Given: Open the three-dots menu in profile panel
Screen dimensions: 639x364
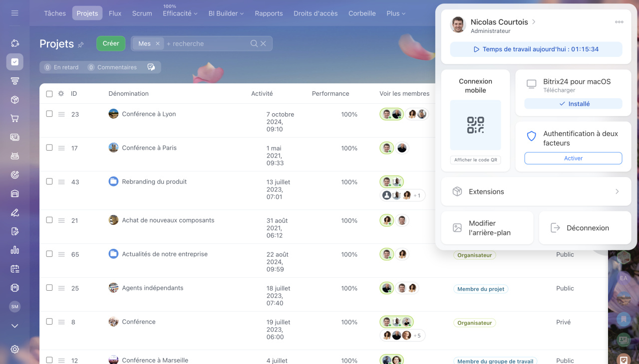Looking at the screenshot, I should 619,22.
